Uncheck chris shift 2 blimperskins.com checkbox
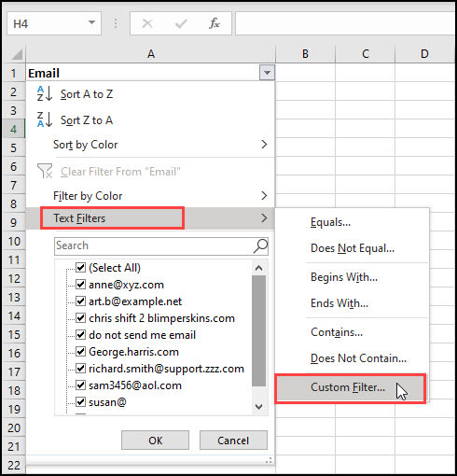Image resolution: width=457 pixels, height=476 pixels. (x=80, y=318)
